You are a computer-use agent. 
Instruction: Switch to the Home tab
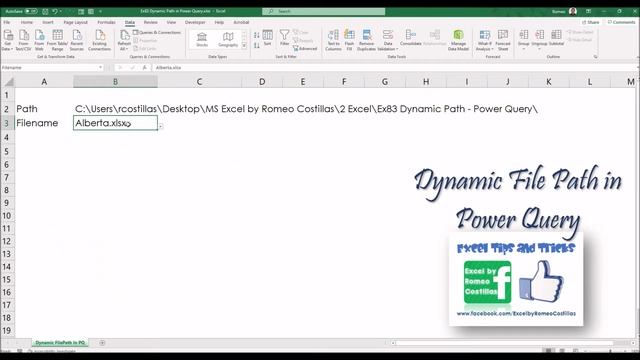click(27, 22)
